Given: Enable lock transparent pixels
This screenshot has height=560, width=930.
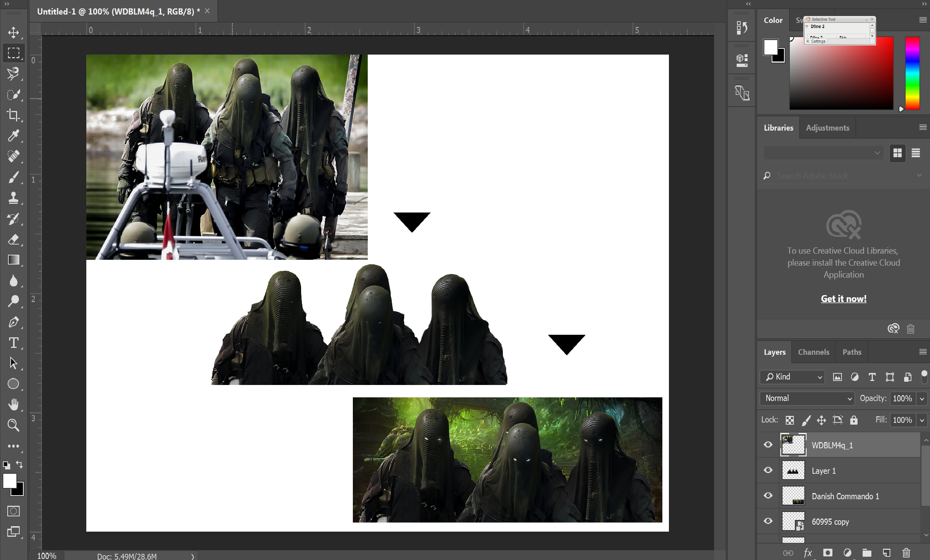Looking at the screenshot, I should click(789, 420).
